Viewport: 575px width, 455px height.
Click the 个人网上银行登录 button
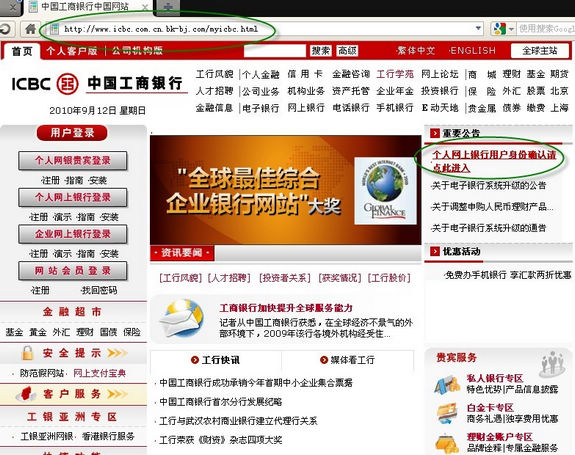click(73, 197)
